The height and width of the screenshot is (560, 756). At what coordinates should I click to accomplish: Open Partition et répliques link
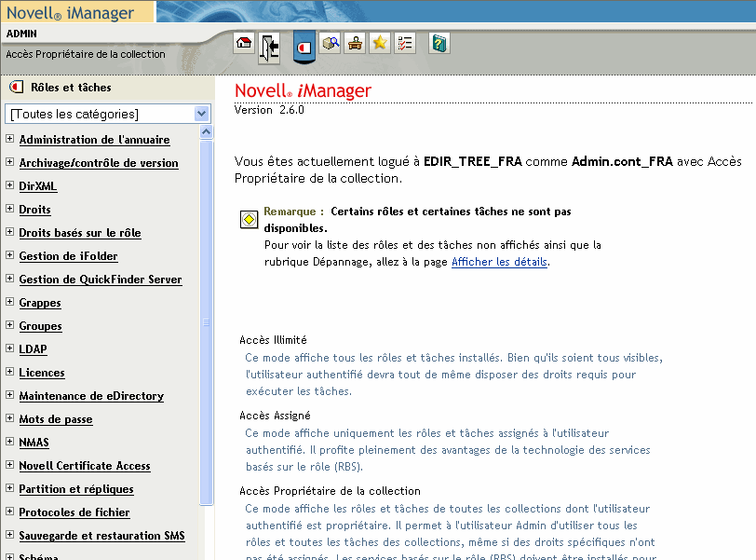[76, 489]
